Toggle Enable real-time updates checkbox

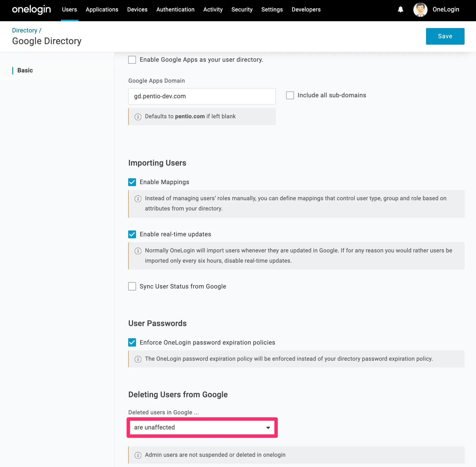[x=132, y=234]
